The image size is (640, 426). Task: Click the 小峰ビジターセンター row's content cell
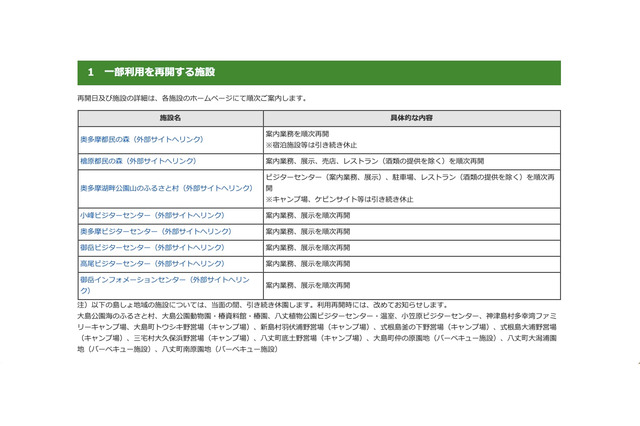[x=412, y=215]
